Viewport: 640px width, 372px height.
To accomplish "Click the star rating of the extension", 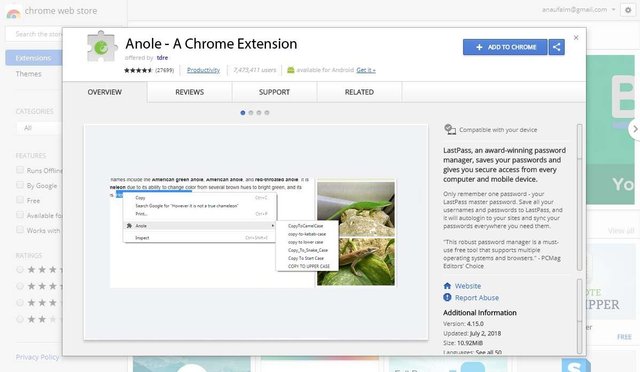I will click(138, 70).
